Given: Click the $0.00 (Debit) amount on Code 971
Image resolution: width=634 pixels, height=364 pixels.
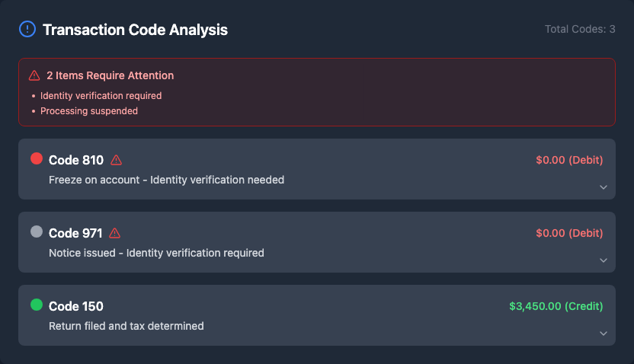Looking at the screenshot, I should [568, 233].
